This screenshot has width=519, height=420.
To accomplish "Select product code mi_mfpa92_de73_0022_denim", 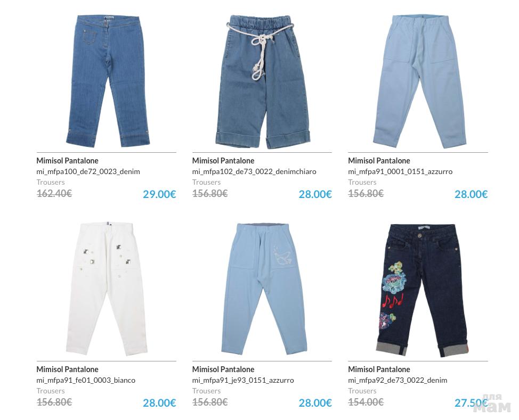I will click(x=398, y=380).
